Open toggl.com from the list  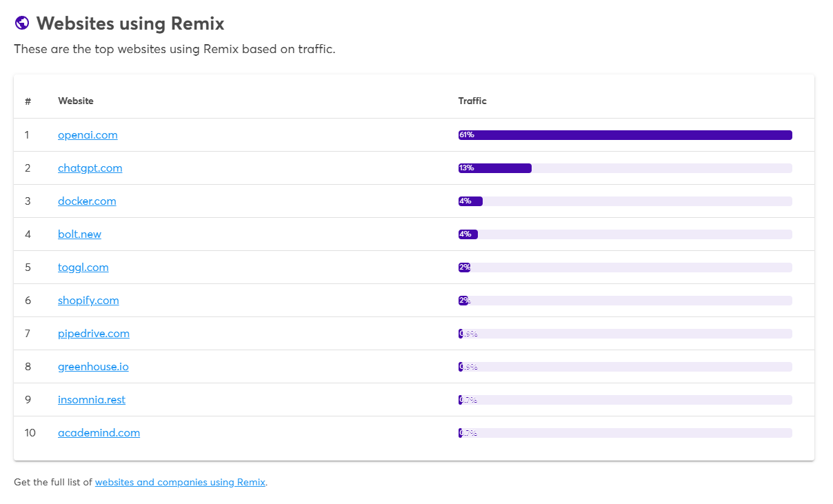[83, 268]
